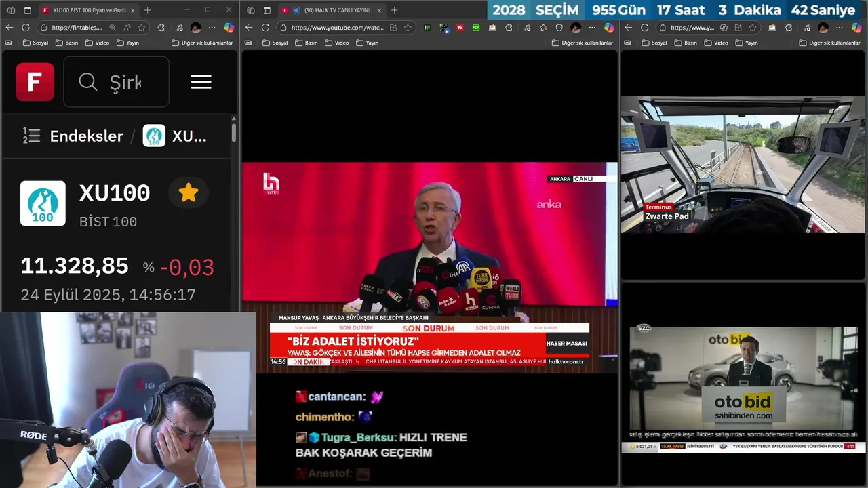The image size is (868, 488).
Task: Open Sosyal bookmarks folder in fintables window
Action: coord(35,43)
